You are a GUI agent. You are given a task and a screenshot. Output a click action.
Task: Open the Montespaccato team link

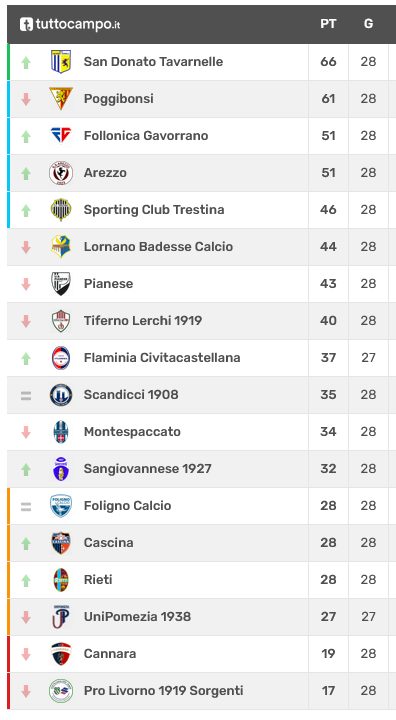(132, 432)
